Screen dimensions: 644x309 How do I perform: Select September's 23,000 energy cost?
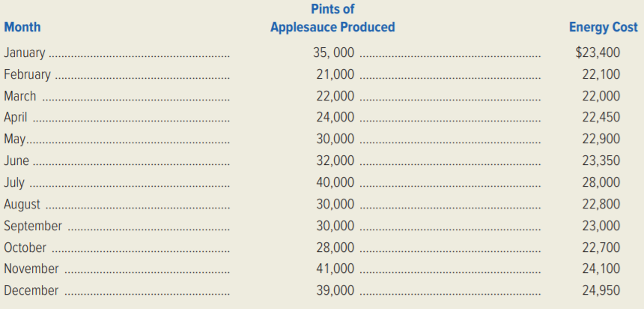(601, 226)
